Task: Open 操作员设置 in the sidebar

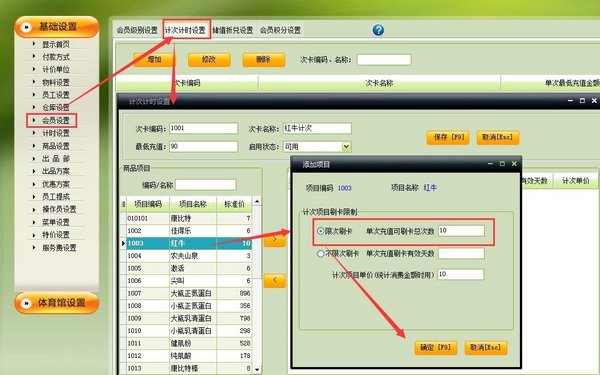Action: [x=59, y=209]
